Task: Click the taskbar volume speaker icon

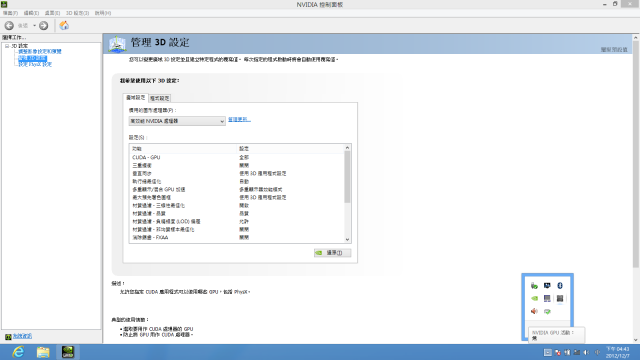Action: tap(587, 352)
